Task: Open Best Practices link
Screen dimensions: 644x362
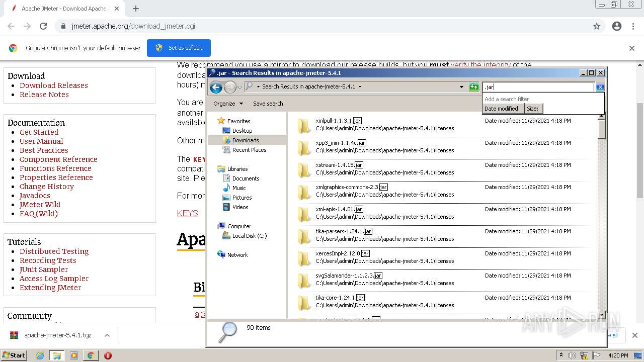Action: click(44, 150)
